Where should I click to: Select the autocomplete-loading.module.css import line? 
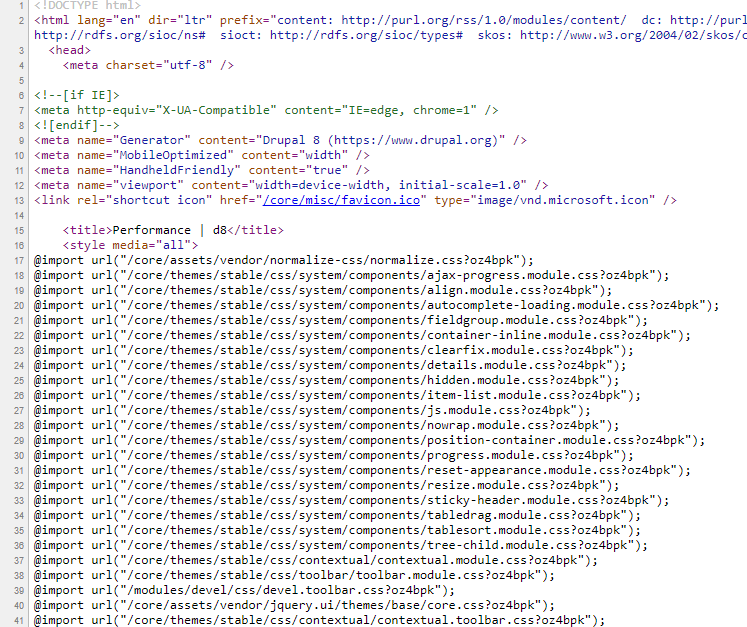click(376, 305)
